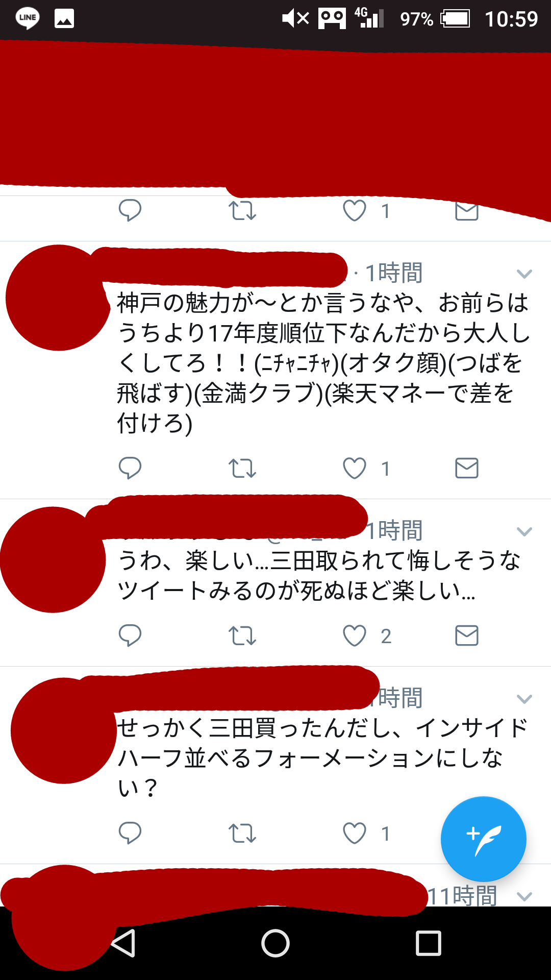Expand options chevron on the うわ、楽しい tweet
Screen dimensions: 551x980
(x=524, y=532)
